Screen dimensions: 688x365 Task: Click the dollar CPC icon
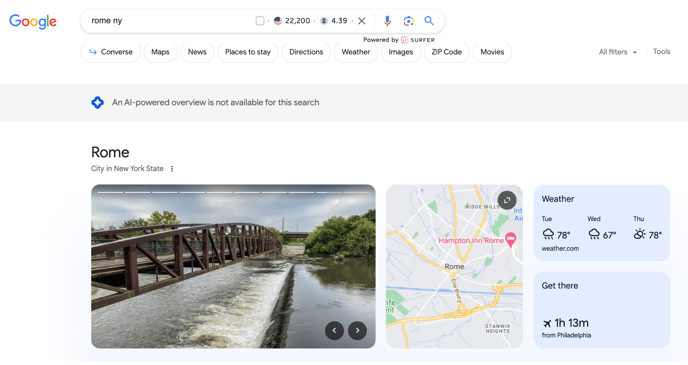coord(324,21)
